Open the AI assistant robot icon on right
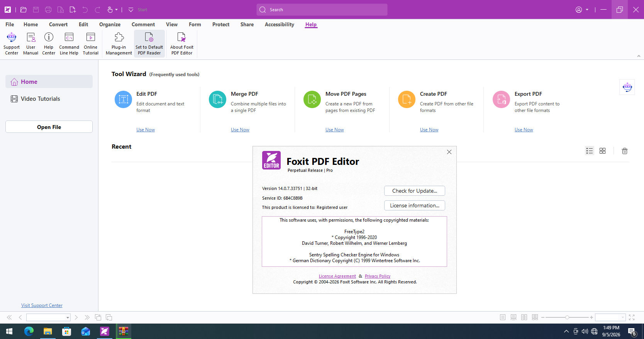 point(627,87)
